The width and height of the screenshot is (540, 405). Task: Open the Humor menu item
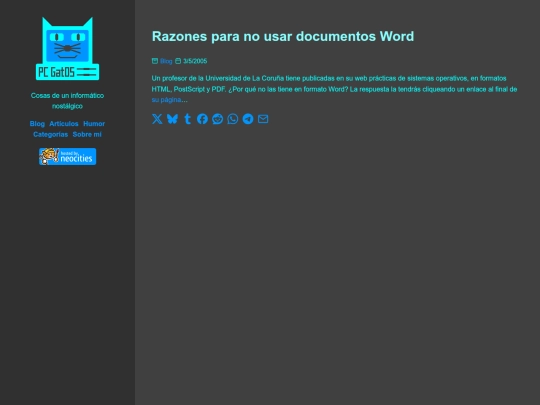[x=94, y=124]
